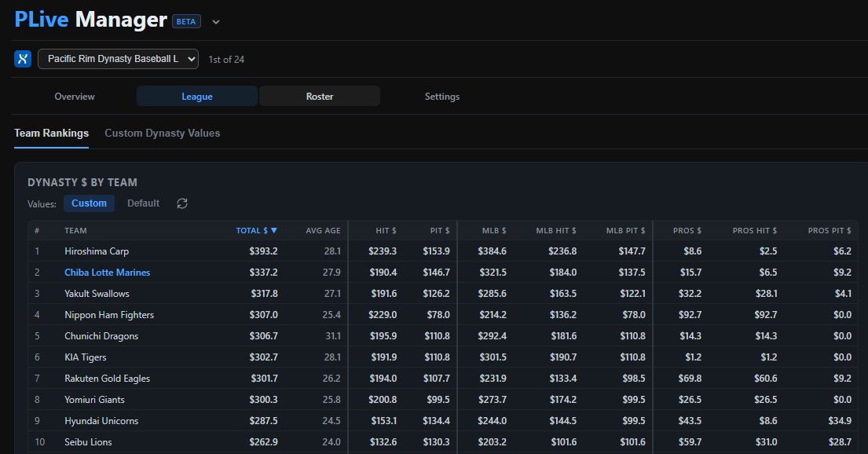Select Default values option

coord(144,203)
